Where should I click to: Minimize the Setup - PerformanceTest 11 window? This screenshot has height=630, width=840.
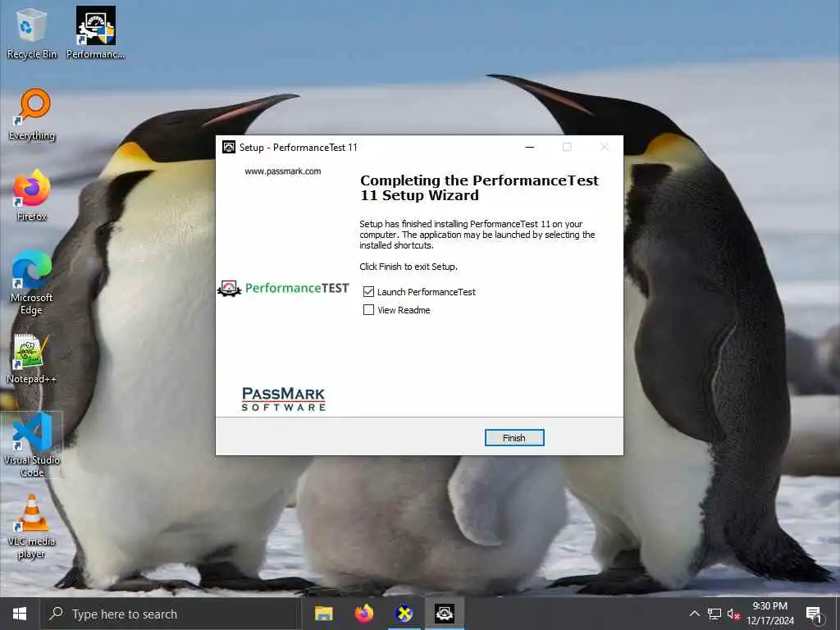tap(530, 148)
